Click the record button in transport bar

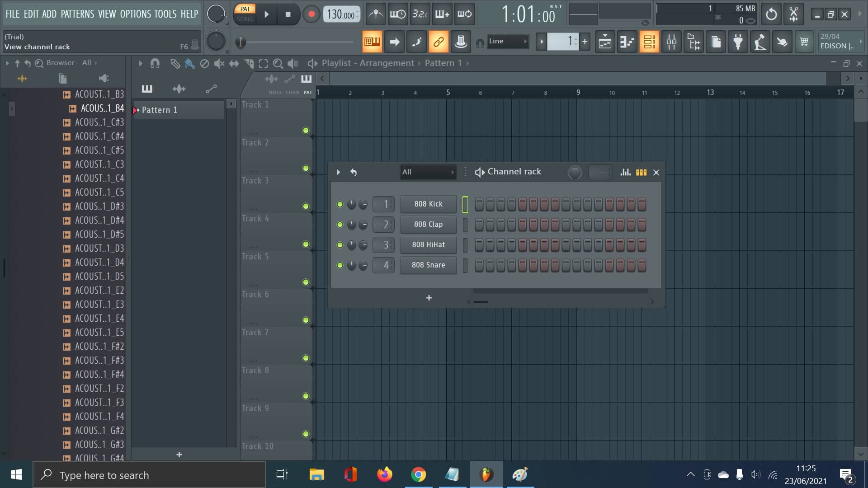point(311,14)
